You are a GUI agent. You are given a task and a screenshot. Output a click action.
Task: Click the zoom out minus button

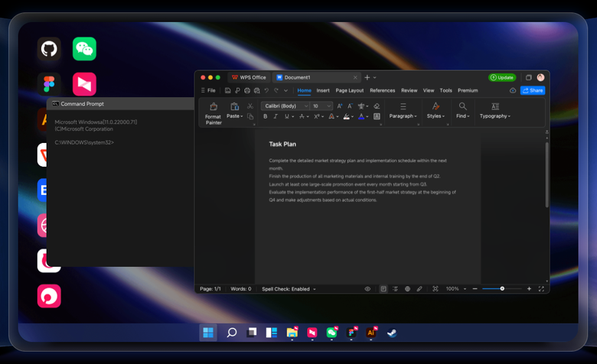click(x=475, y=289)
